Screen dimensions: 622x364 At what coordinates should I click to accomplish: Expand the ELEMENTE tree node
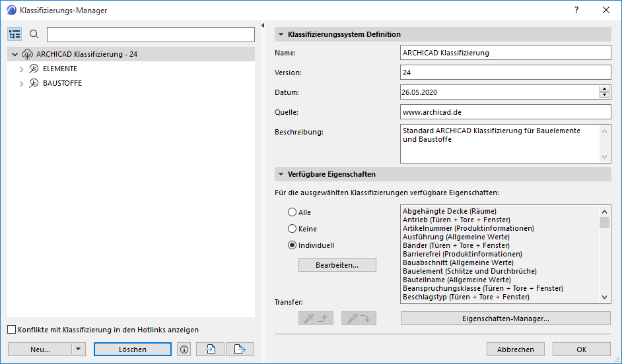pos(21,69)
